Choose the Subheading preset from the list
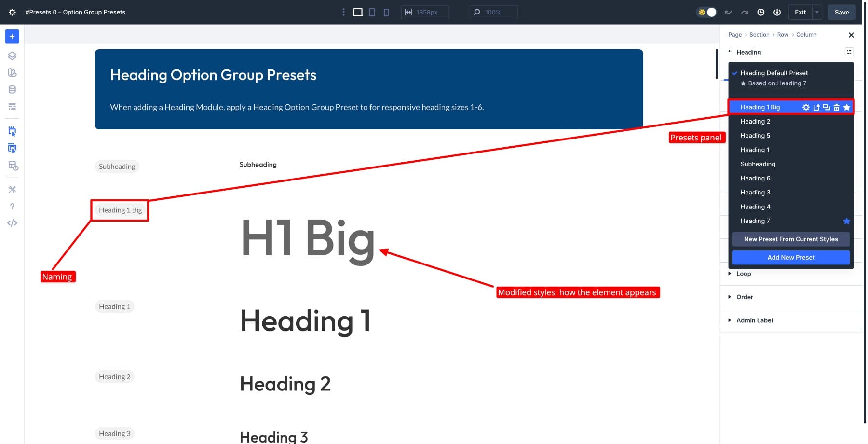 coord(758,164)
